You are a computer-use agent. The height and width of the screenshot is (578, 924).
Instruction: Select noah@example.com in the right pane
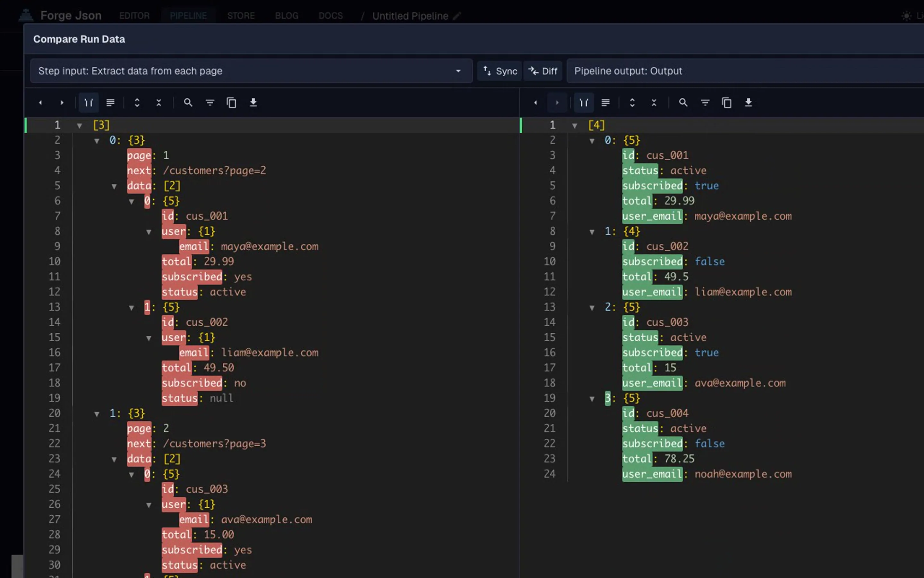pyautogui.click(x=743, y=474)
